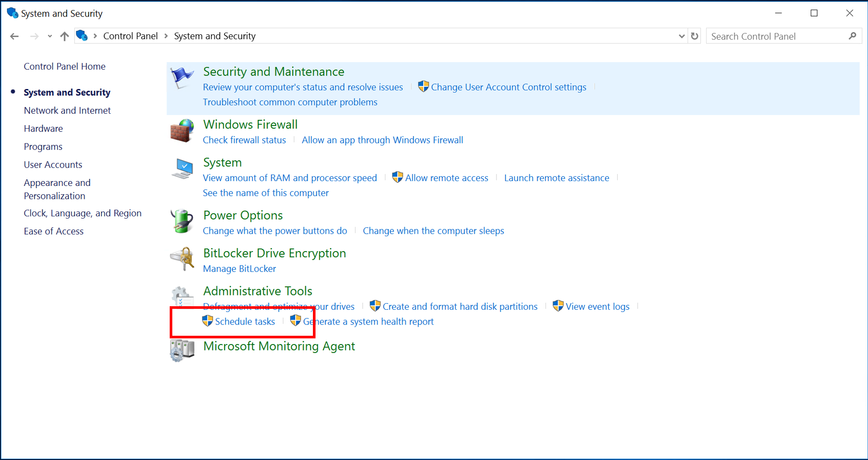Screen dimensions: 868x460
Task: Click the Forward navigation arrow
Action: 34,36
